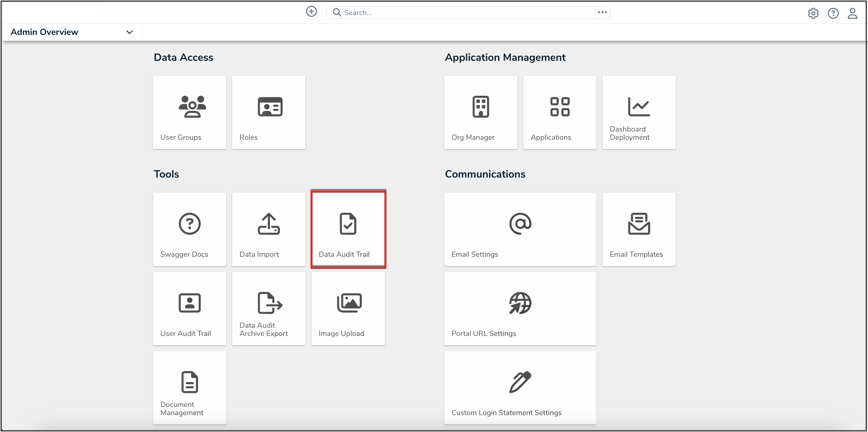Open the Roles tile
This screenshot has height=432, width=868.
(x=268, y=112)
